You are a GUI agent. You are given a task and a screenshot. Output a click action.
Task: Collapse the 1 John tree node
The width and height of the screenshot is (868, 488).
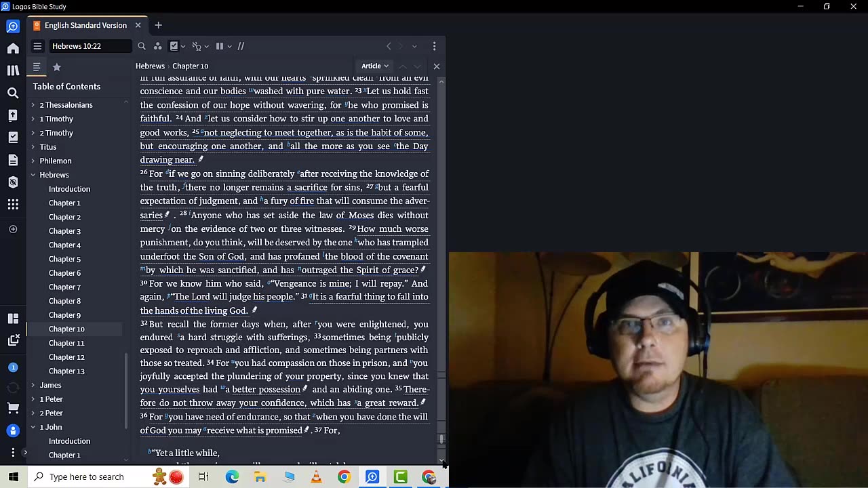[x=33, y=427]
